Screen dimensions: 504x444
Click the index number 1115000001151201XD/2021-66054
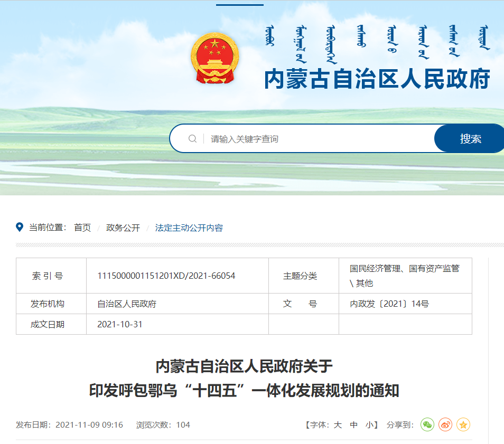click(x=166, y=276)
